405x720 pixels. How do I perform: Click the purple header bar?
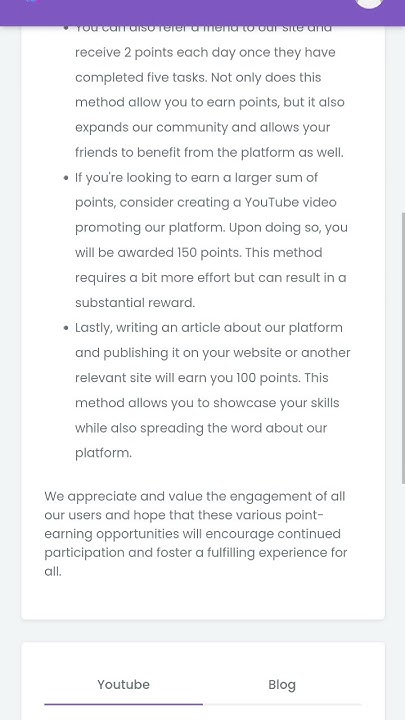pos(202,12)
